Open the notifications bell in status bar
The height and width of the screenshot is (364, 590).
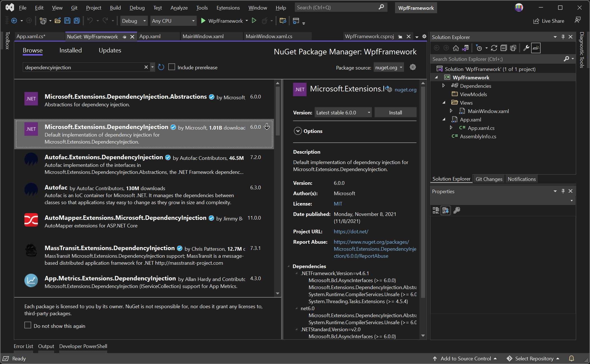(571, 358)
